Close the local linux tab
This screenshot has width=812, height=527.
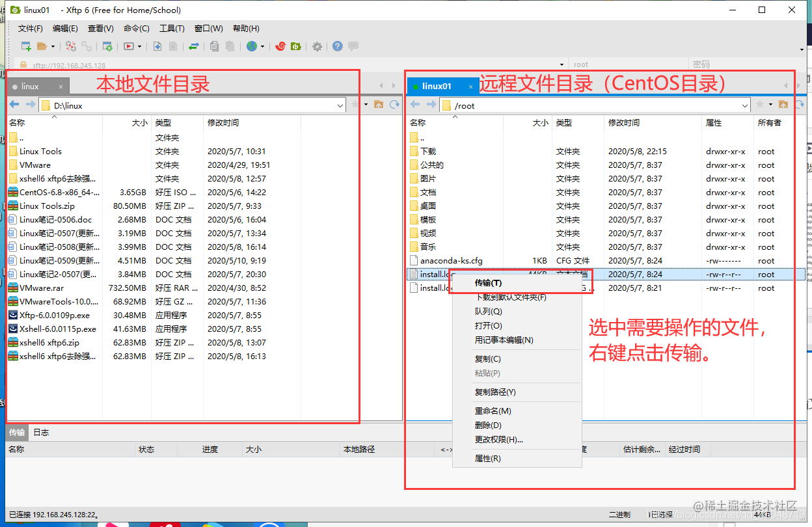coord(61,87)
